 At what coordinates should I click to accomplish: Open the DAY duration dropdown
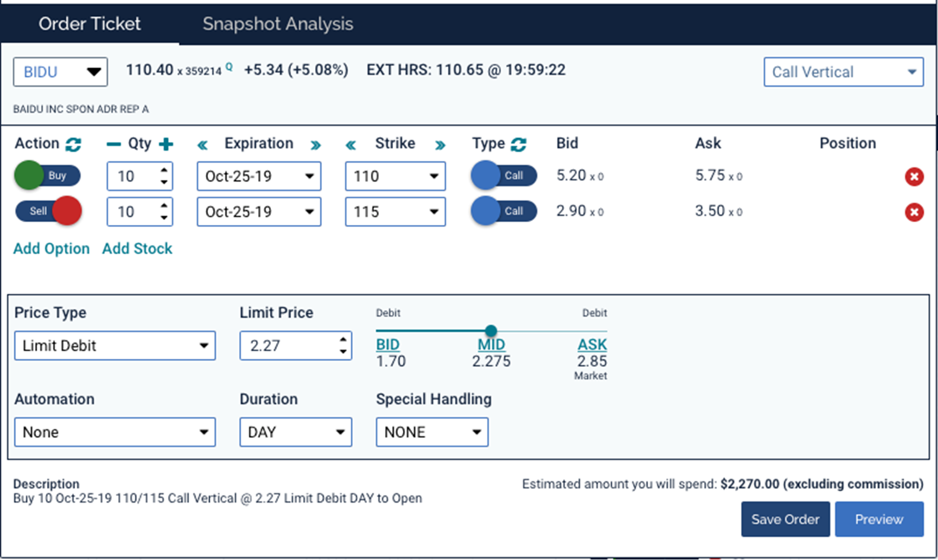point(295,432)
